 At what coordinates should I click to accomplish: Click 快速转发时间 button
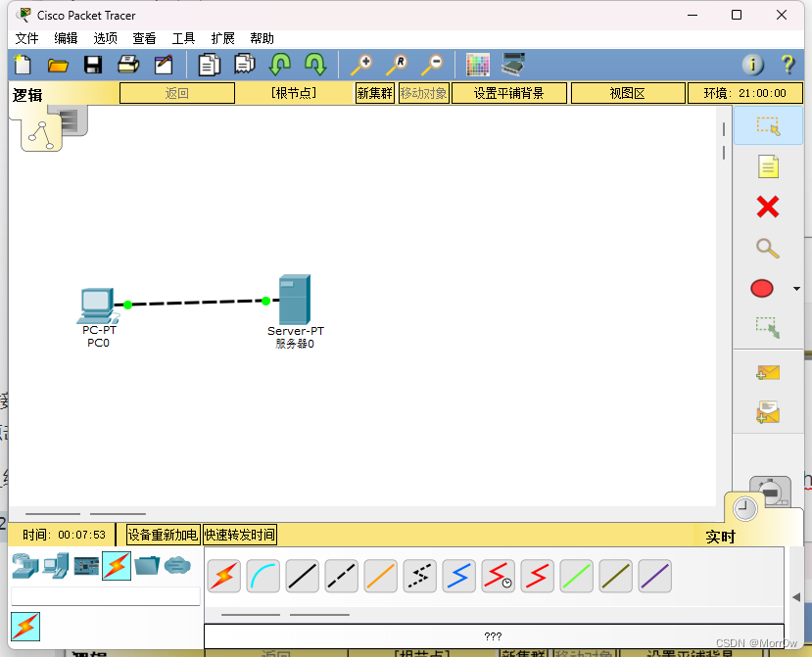click(240, 535)
